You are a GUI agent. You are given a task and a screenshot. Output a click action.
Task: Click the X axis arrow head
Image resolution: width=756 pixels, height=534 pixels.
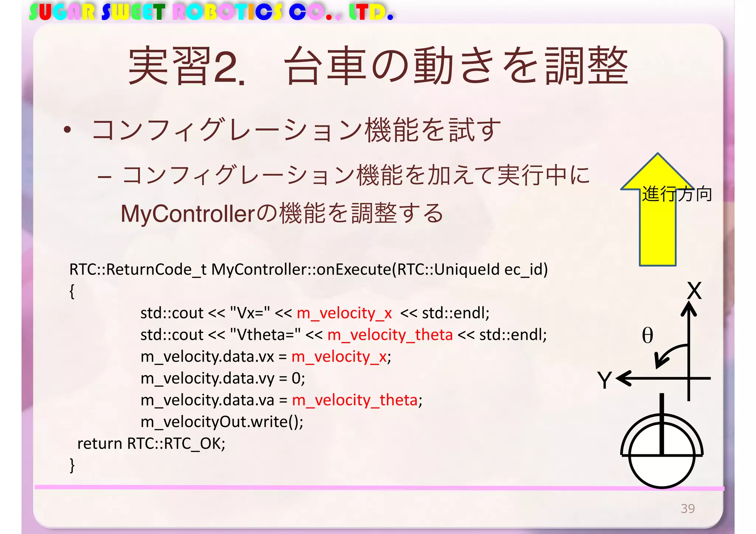coord(689,308)
